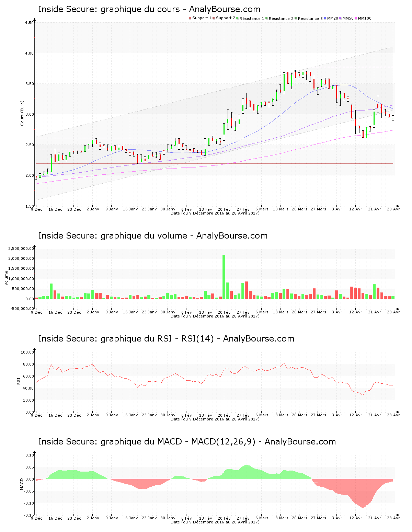The image size is (412, 532).
Task: Click the 'Cours (Euro)' axis label
Action: click(22, 113)
